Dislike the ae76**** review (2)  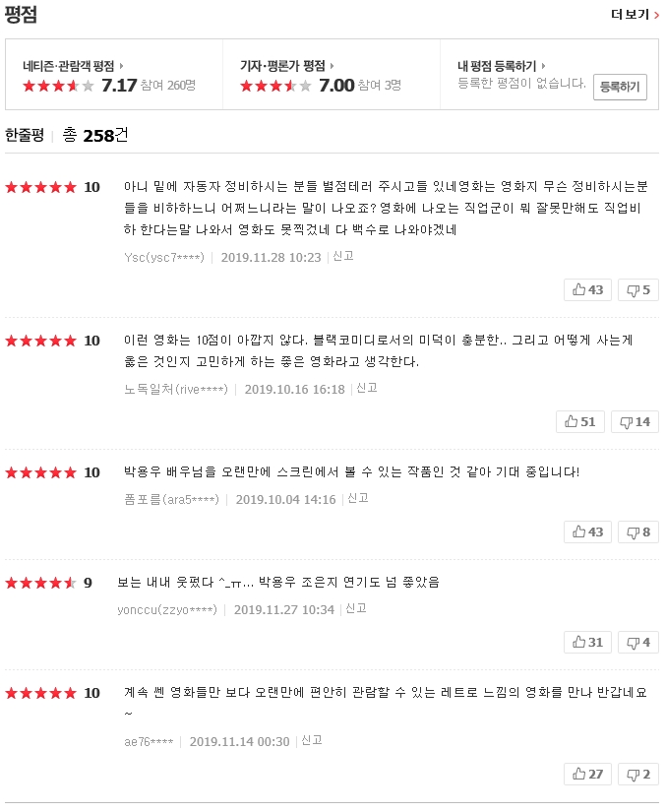click(x=638, y=774)
